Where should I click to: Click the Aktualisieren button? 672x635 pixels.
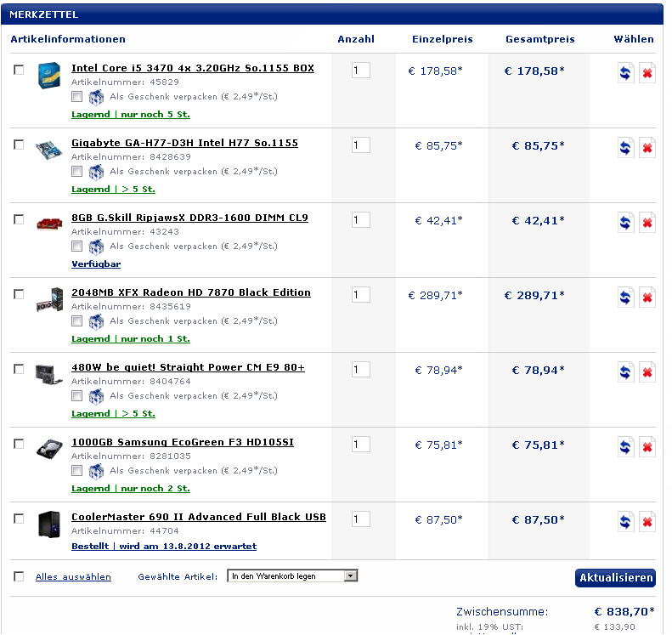pos(615,578)
